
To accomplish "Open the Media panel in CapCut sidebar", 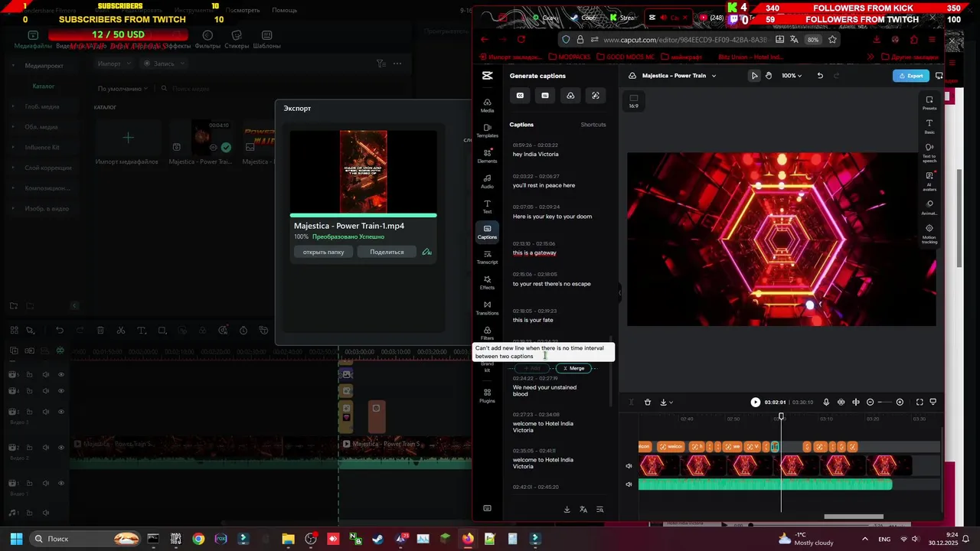I will tap(487, 106).
